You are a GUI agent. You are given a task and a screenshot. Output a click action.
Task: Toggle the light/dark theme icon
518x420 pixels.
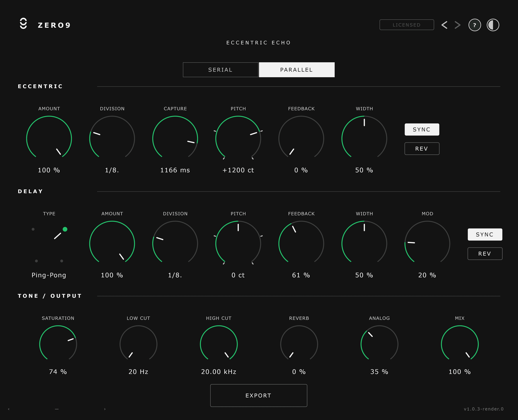point(493,25)
